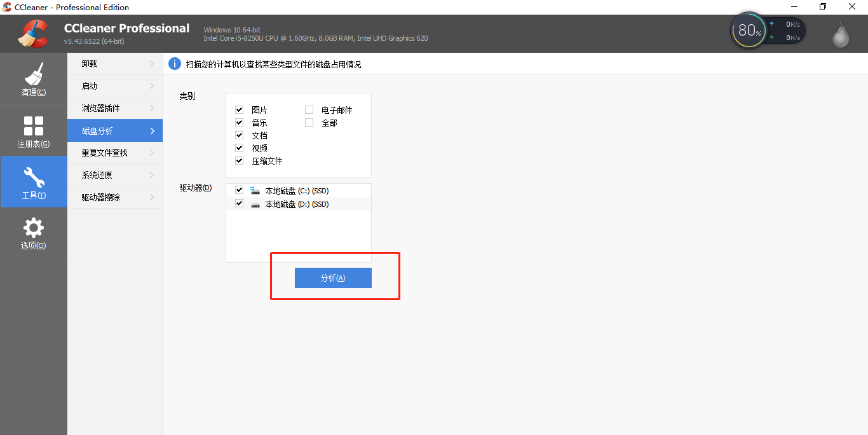Expand the 浏览器插件 chevron arrow
This screenshot has height=435, width=868.
(152, 108)
